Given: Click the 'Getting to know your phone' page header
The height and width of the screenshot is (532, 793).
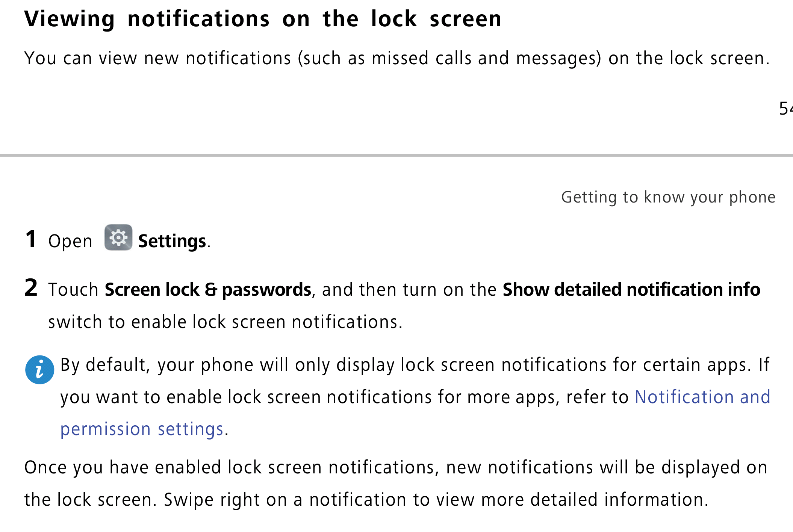Looking at the screenshot, I should tap(668, 197).
